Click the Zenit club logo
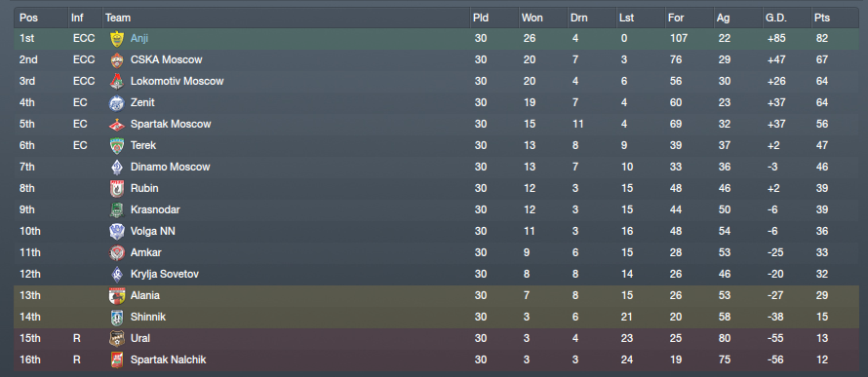This screenshot has height=377, width=868. point(117,103)
